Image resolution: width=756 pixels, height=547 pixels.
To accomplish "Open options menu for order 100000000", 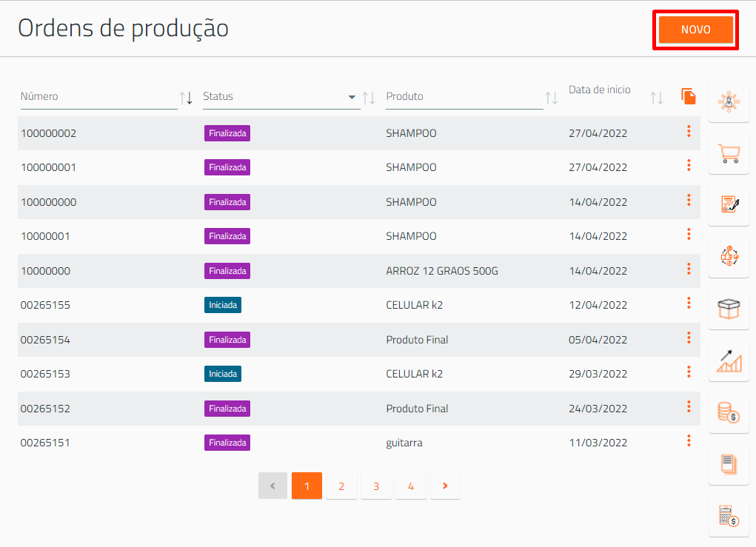I will tap(689, 200).
